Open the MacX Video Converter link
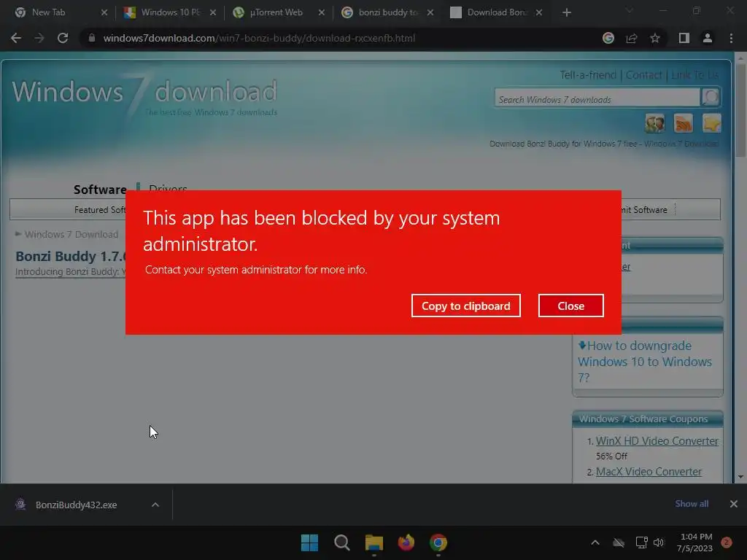The height and width of the screenshot is (560, 747). click(649, 472)
